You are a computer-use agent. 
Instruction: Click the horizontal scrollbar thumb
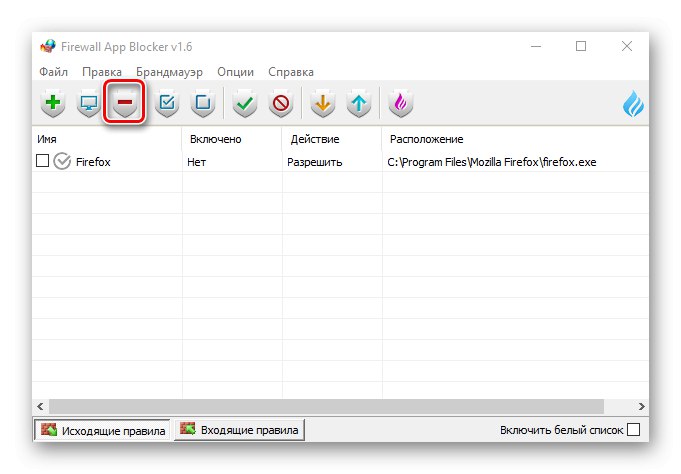326,407
